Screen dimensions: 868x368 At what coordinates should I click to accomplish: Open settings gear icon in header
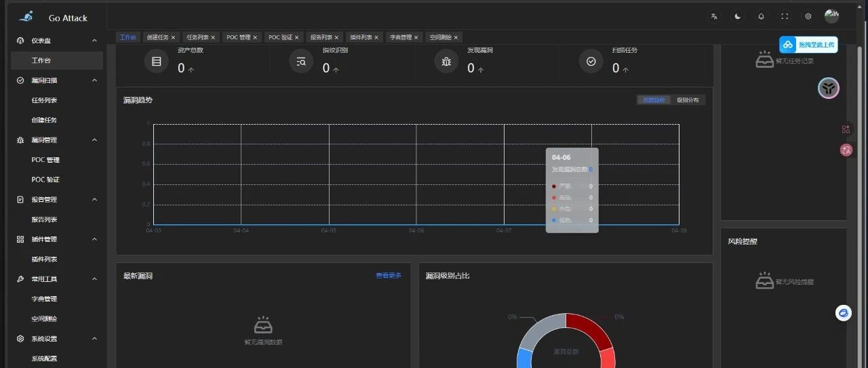808,16
